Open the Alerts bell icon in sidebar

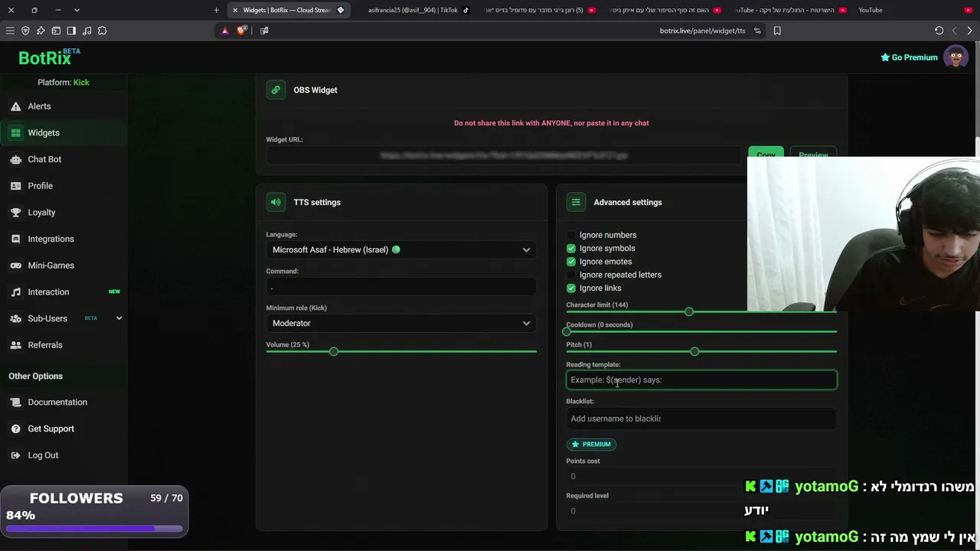15,106
